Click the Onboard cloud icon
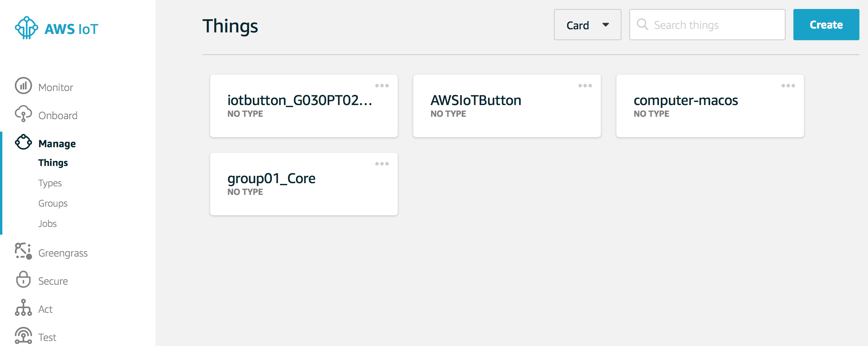 click(23, 114)
